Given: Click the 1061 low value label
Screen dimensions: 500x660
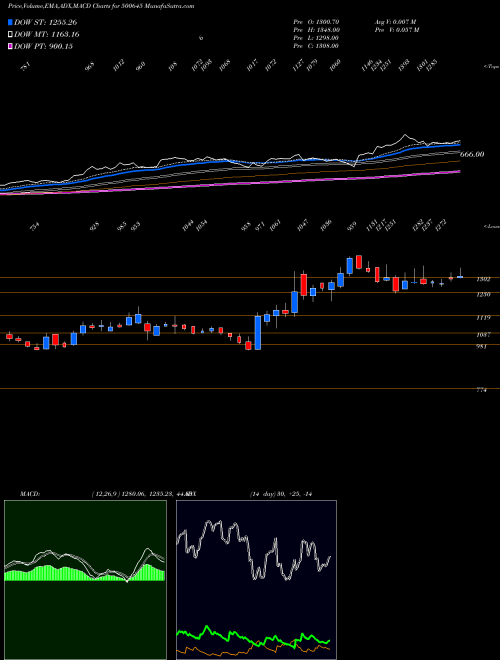Looking at the screenshot, I should 275,225.
